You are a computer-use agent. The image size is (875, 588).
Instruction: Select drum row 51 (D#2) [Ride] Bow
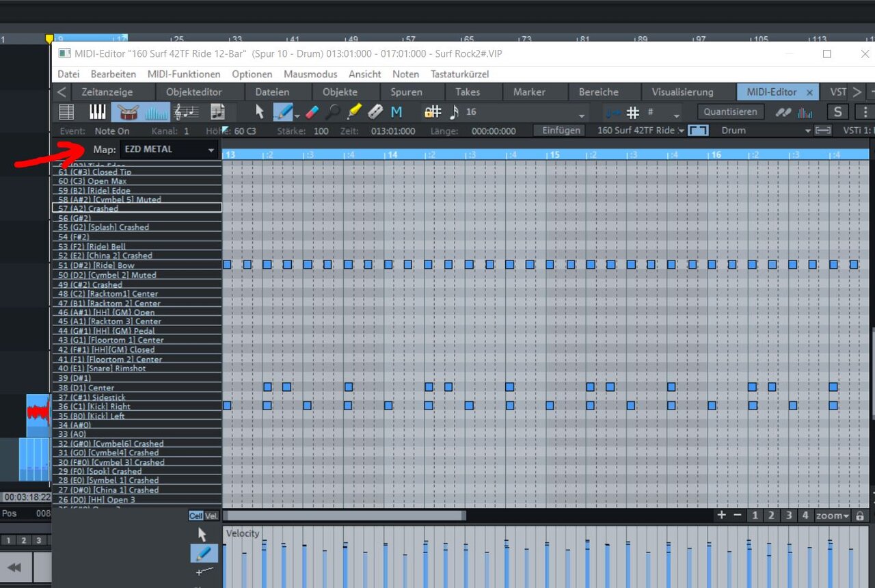(137, 265)
